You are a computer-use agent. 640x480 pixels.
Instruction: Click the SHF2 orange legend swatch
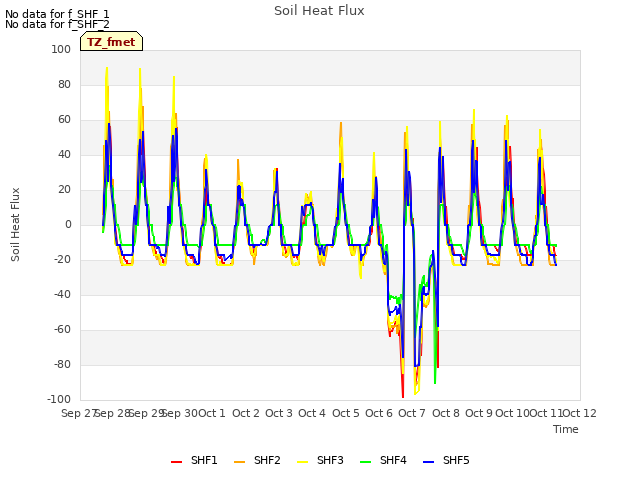pyautogui.click(x=239, y=462)
